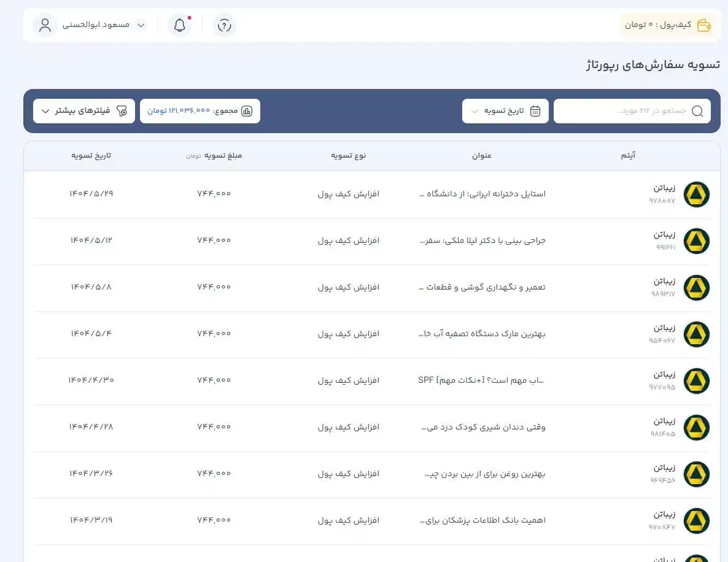728x562 pixels.
Task: Click the wallet icon in header
Action: 703,25
